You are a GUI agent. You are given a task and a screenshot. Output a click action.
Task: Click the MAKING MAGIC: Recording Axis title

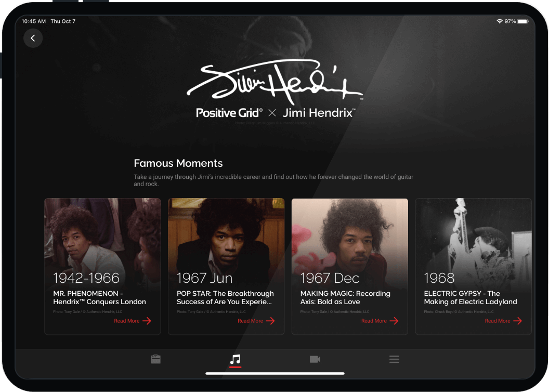pyautogui.click(x=345, y=297)
